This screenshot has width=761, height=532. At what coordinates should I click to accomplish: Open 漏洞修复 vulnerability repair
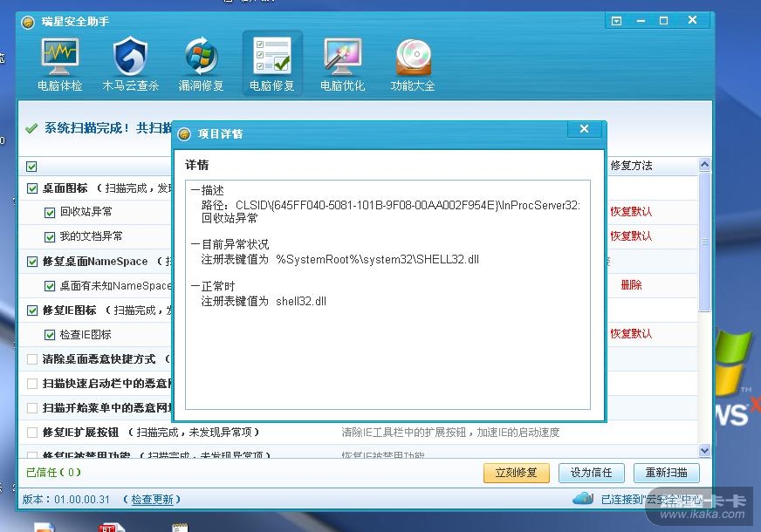pos(201,65)
